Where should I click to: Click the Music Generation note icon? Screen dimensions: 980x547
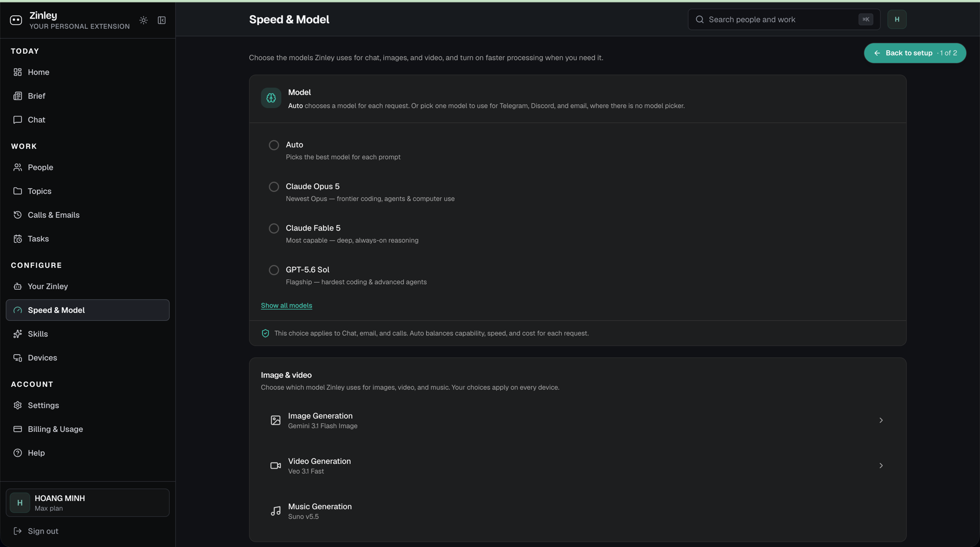(276, 511)
